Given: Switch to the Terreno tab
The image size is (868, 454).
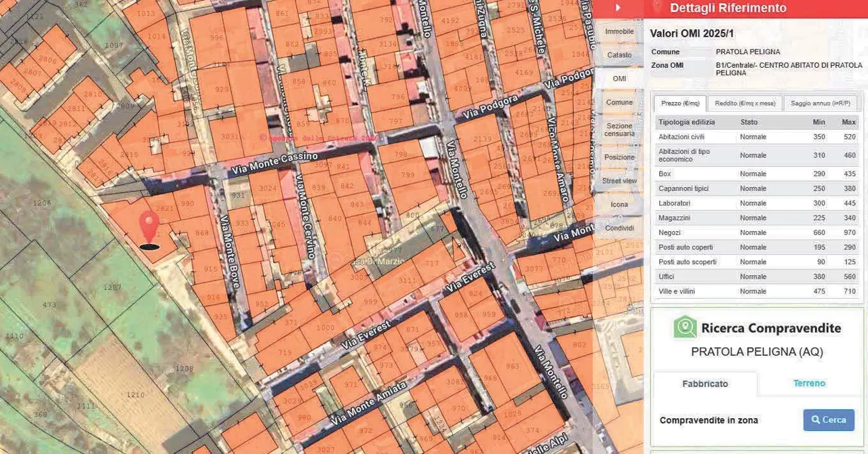Looking at the screenshot, I should (x=809, y=384).
